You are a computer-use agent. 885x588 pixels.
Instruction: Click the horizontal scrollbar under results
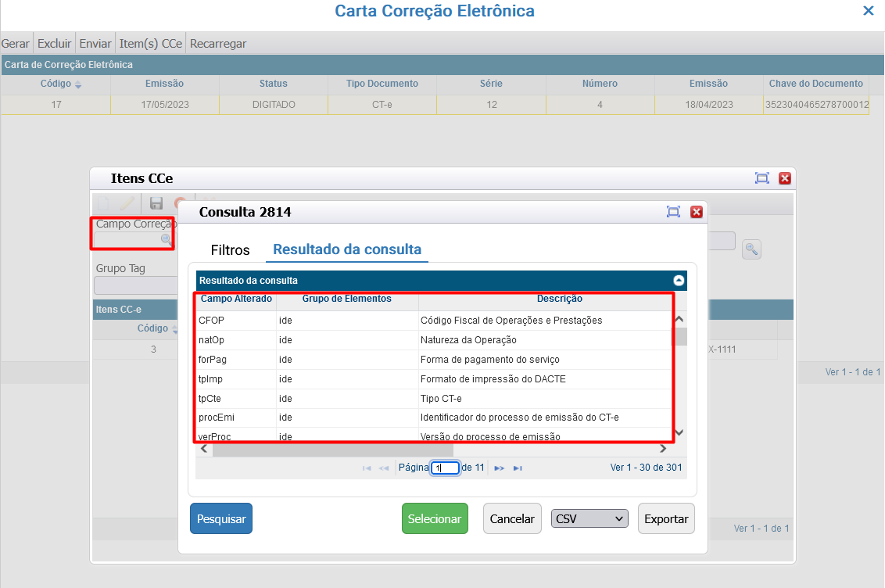(x=332, y=449)
